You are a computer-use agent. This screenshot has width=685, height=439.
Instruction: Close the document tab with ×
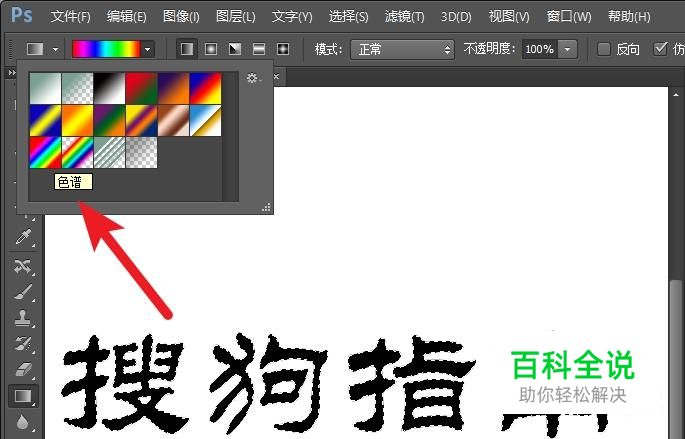pyautogui.click(x=276, y=76)
